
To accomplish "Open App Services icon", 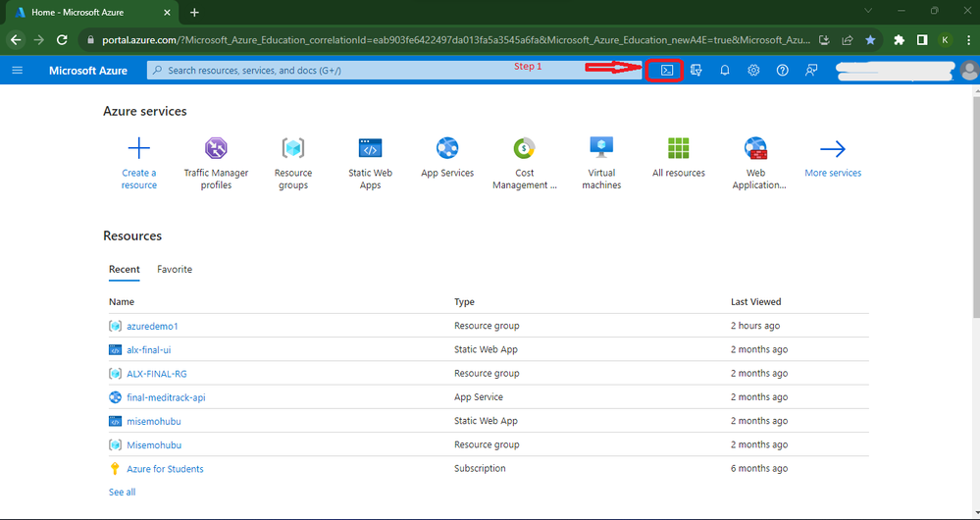I will (447, 148).
